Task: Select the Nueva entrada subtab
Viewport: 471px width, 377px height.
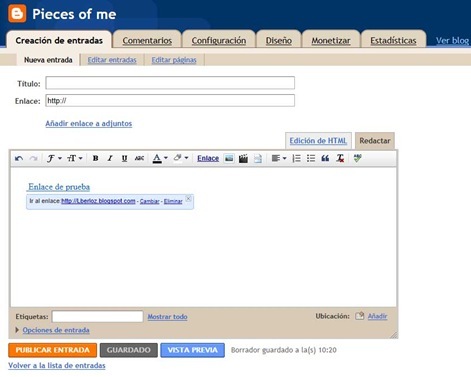Action: pyautogui.click(x=48, y=60)
